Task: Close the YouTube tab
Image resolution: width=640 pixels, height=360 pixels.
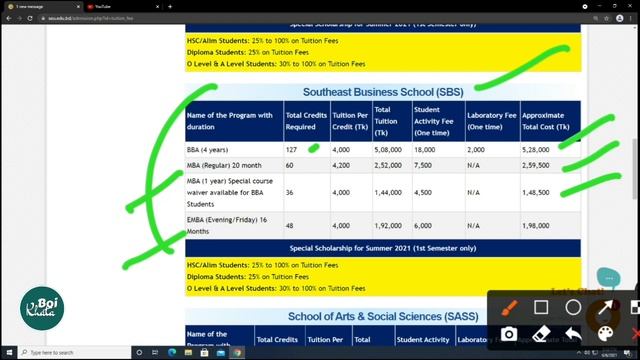Action: (158, 7)
